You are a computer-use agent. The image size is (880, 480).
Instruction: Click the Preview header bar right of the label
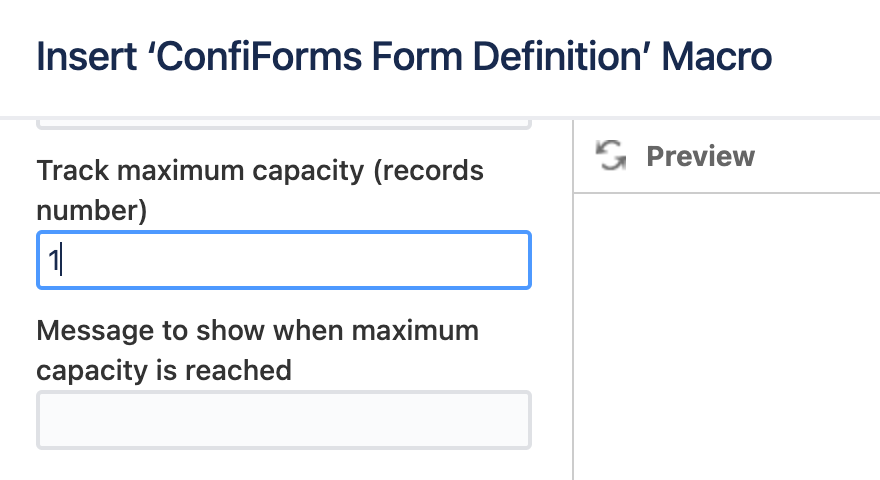[817, 156]
